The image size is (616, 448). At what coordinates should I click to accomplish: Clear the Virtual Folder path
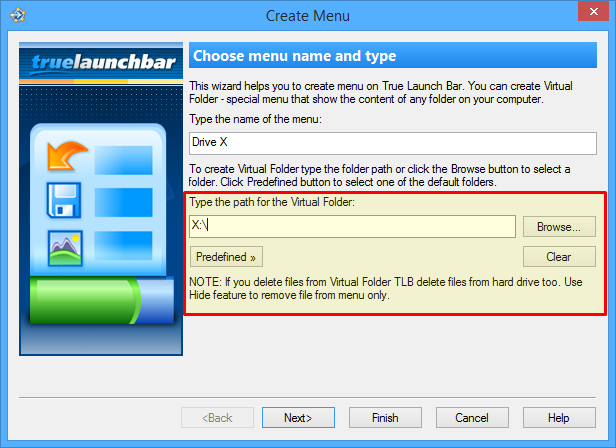coord(559,257)
